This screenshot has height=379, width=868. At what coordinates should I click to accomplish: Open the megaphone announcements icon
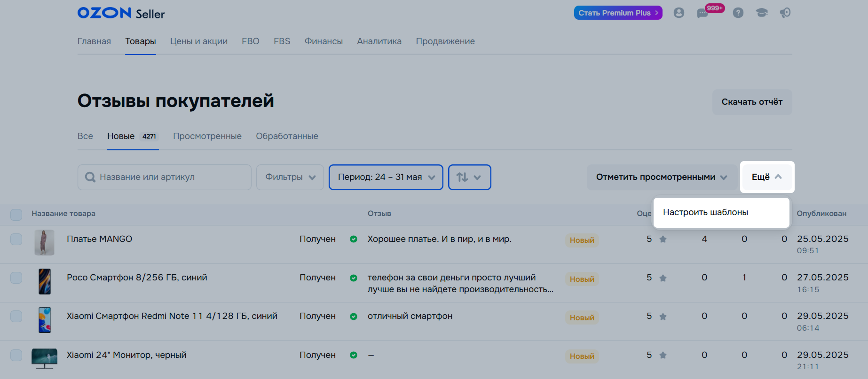point(785,13)
